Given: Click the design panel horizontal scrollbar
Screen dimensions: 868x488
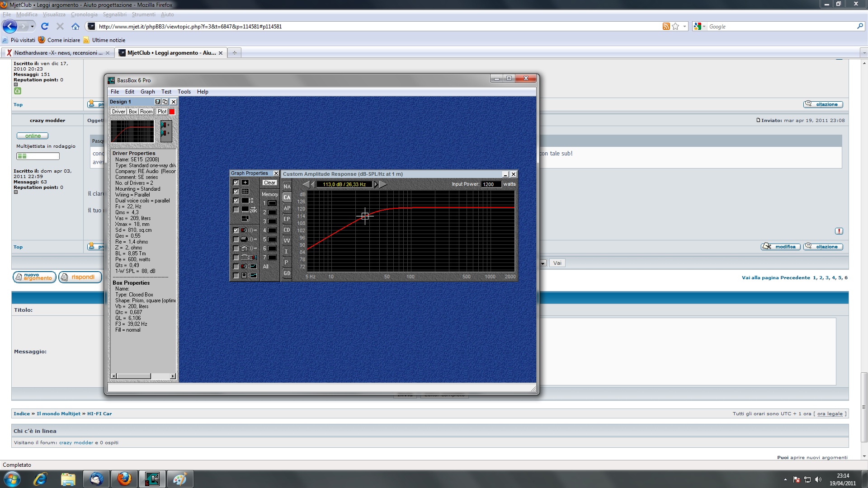Looking at the screenshot, I should 144,376.
